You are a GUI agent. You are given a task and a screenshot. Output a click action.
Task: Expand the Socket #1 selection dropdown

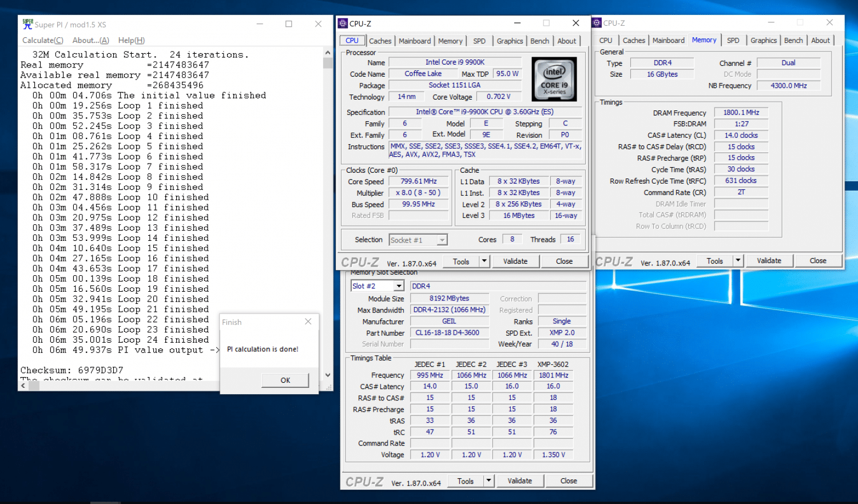(x=442, y=240)
